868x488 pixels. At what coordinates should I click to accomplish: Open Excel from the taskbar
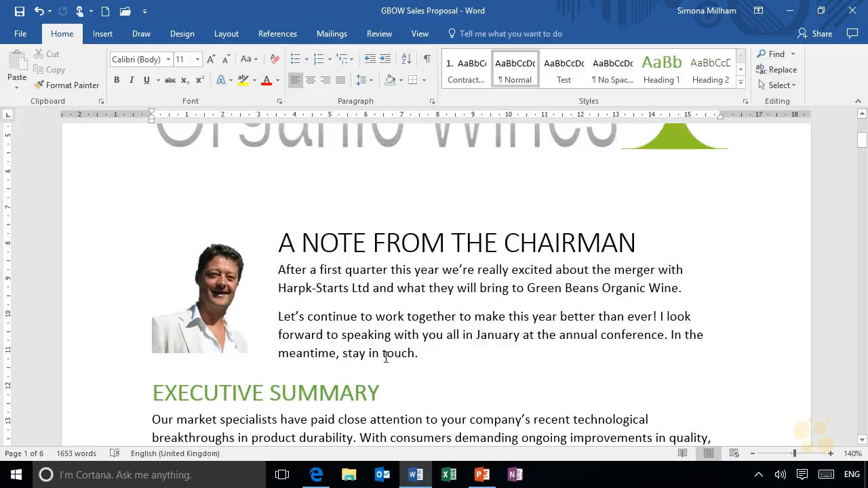pos(449,474)
